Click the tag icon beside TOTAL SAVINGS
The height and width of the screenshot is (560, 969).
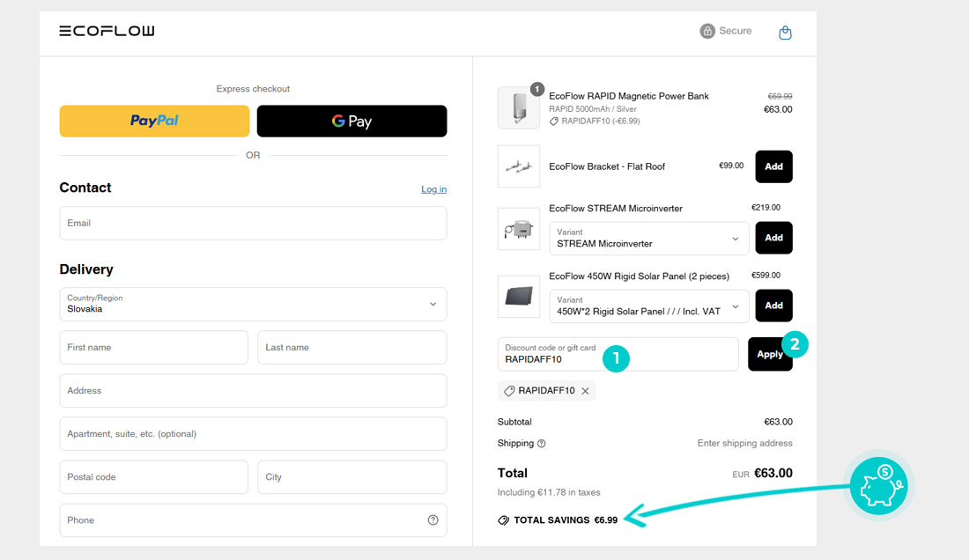point(504,519)
